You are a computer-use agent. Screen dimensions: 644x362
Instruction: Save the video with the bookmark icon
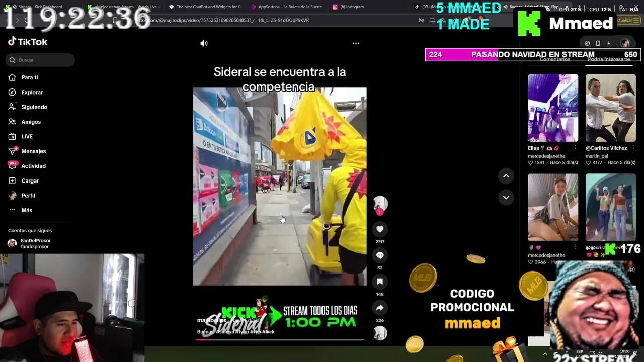pyautogui.click(x=380, y=282)
